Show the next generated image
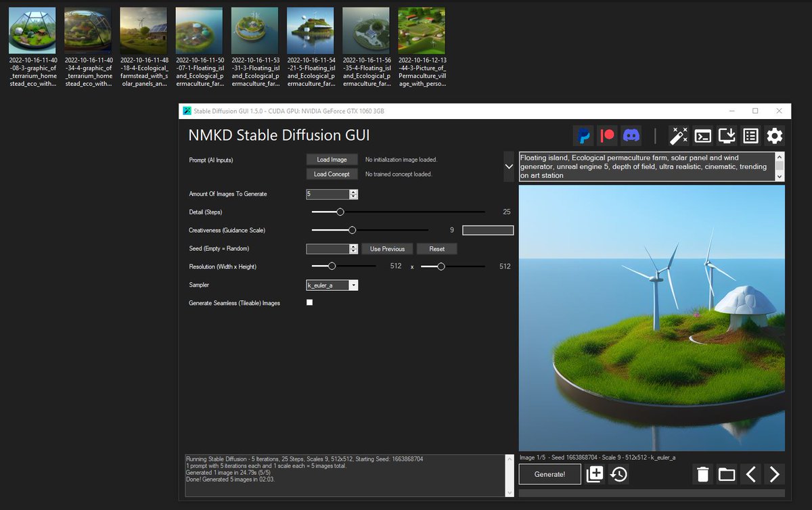The image size is (812, 510). tap(775, 474)
